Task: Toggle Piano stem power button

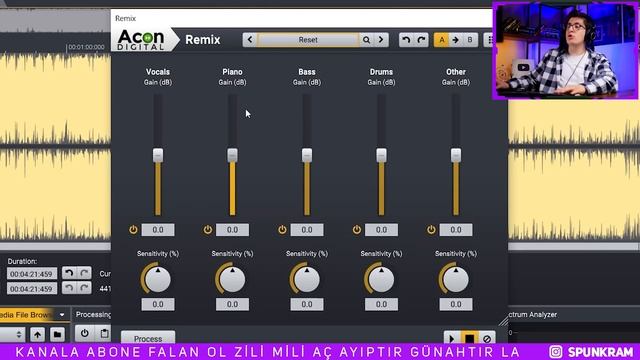Action: [208, 229]
